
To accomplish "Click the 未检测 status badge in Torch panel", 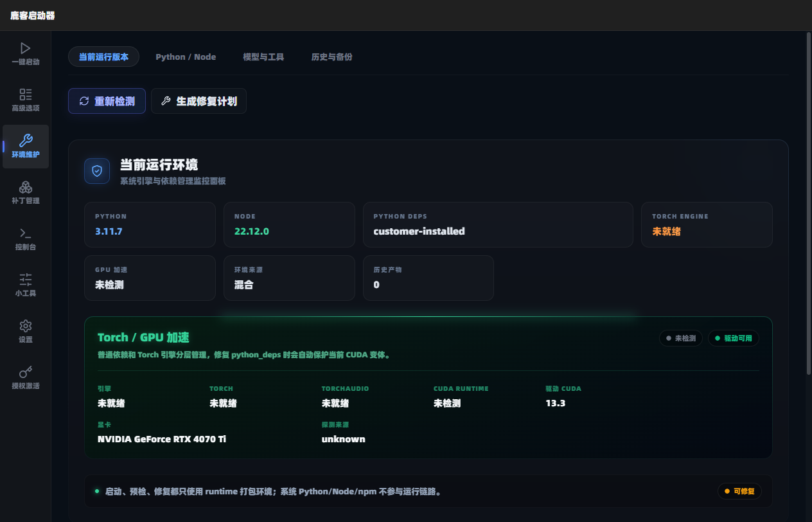I will [x=681, y=338].
